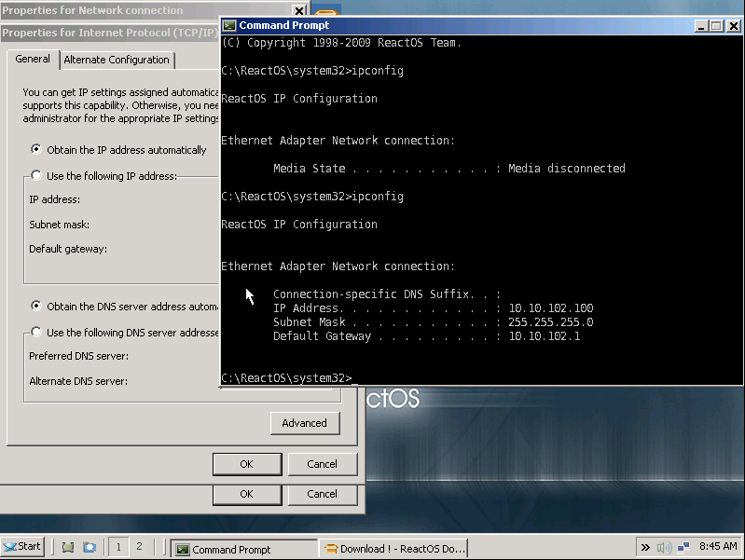Open the Start menu
Image resolution: width=745 pixels, height=560 pixels.
click(22, 546)
